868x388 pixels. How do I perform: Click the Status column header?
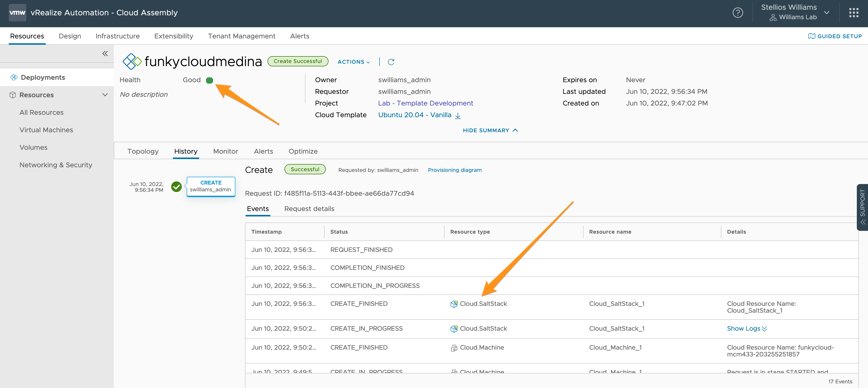(339, 232)
